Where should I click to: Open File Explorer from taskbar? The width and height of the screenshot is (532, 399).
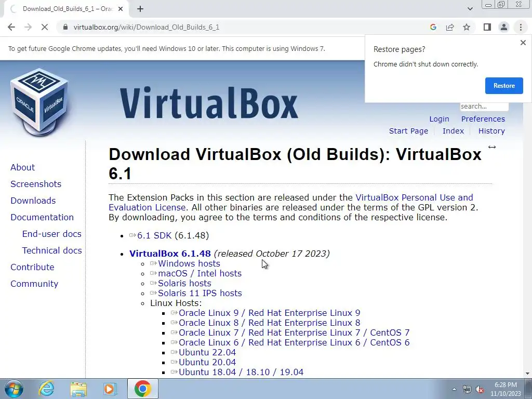coord(78,389)
